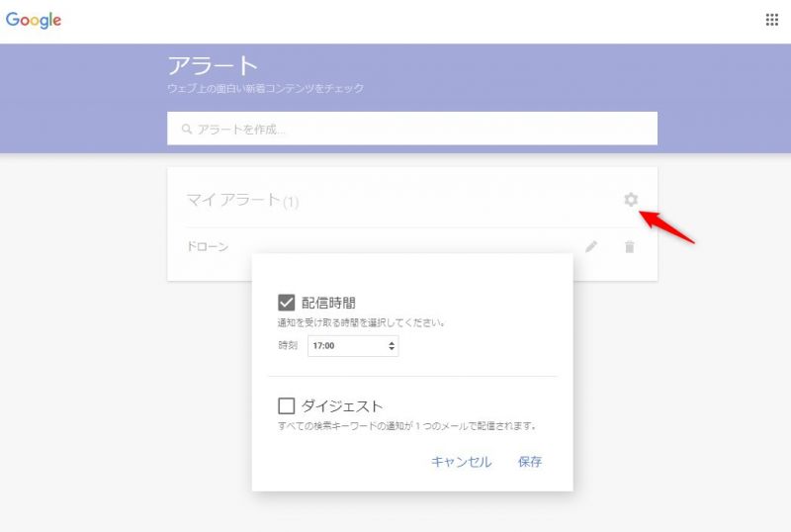The height and width of the screenshot is (532, 791).
Task: Click the 通知を受け取る時間を選択してください description
Action: (x=361, y=322)
